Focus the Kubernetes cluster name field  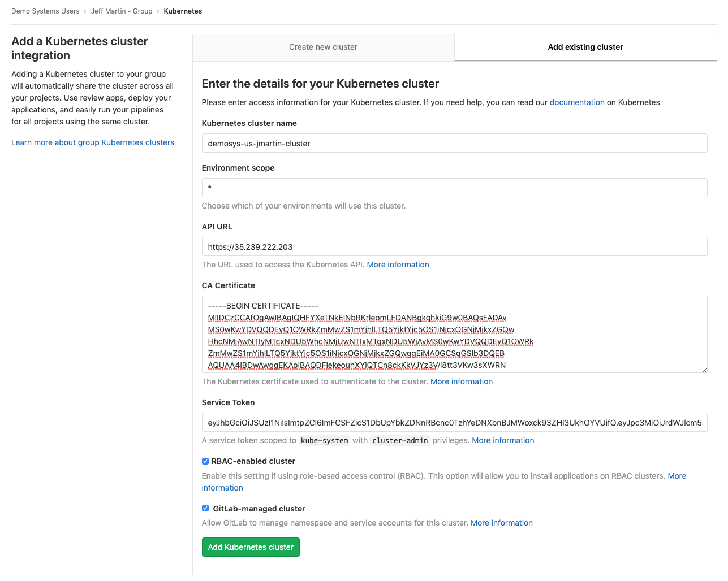coord(454,143)
